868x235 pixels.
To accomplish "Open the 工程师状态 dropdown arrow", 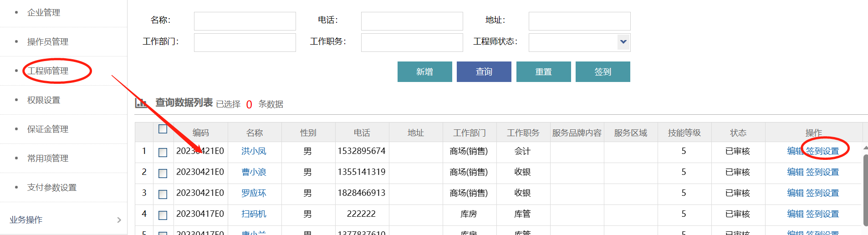I will [623, 42].
